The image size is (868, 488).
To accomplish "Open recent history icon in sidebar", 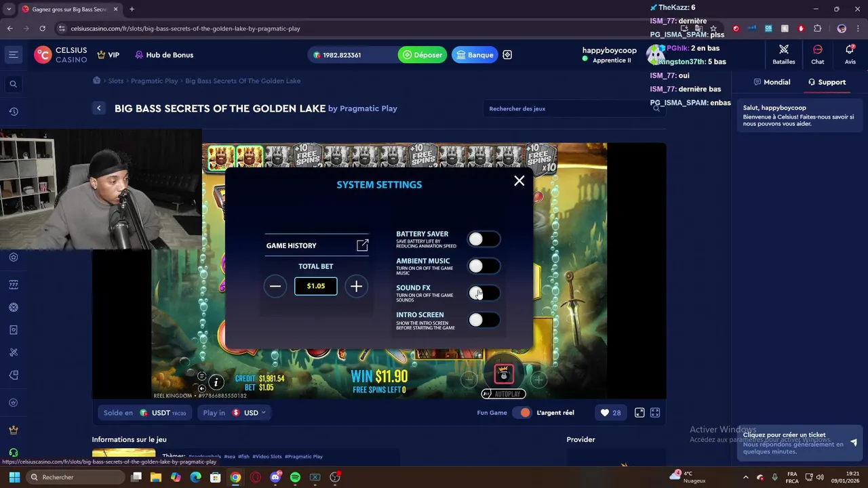I will [13, 112].
